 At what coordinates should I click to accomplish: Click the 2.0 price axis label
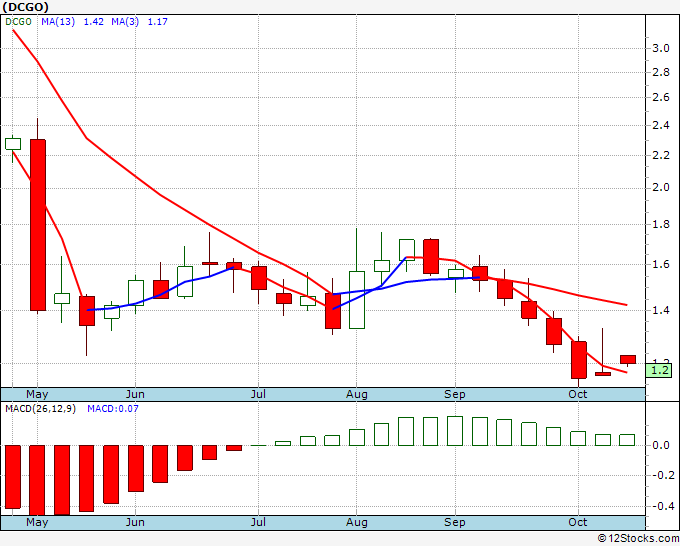pos(661,188)
